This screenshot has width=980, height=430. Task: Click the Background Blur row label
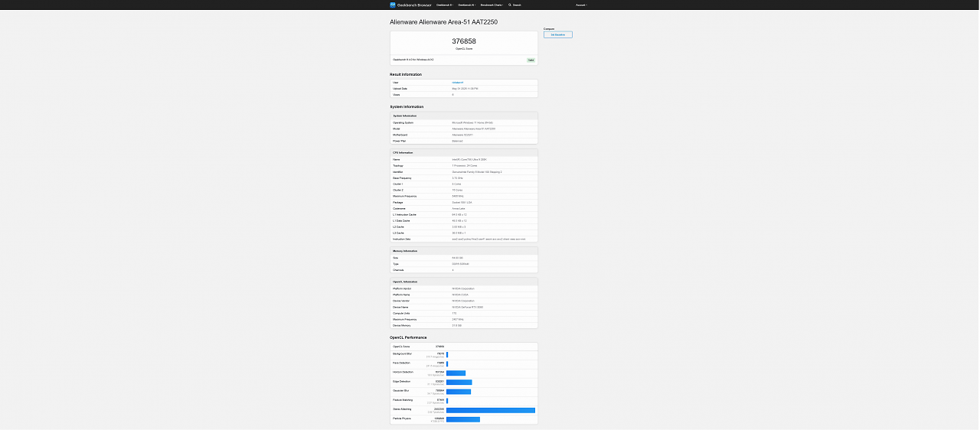pyautogui.click(x=401, y=353)
